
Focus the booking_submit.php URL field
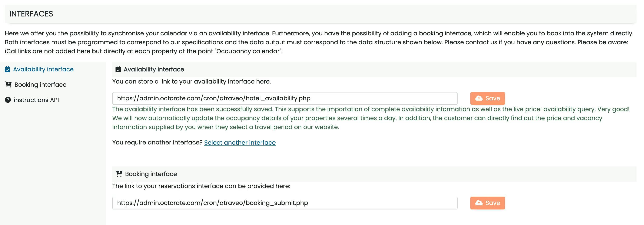click(285, 203)
